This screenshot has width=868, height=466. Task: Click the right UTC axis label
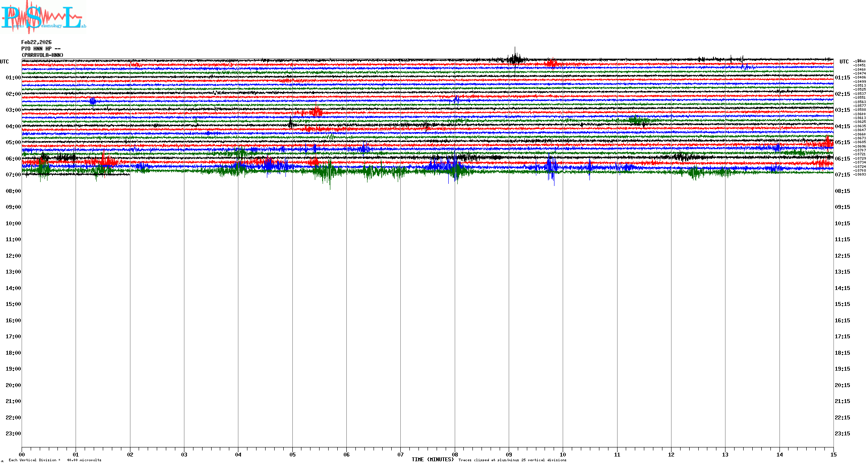click(x=844, y=62)
